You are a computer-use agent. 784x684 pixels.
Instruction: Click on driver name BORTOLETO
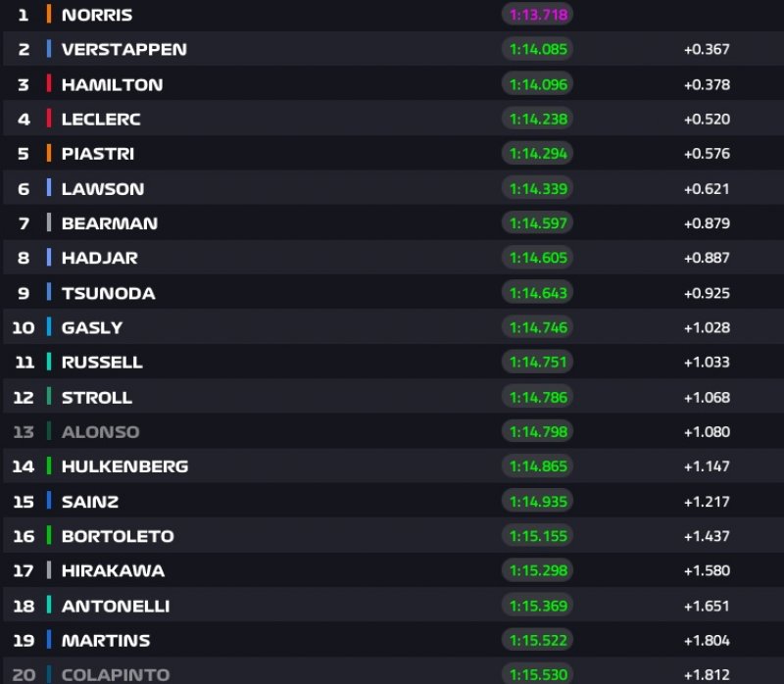(x=118, y=536)
